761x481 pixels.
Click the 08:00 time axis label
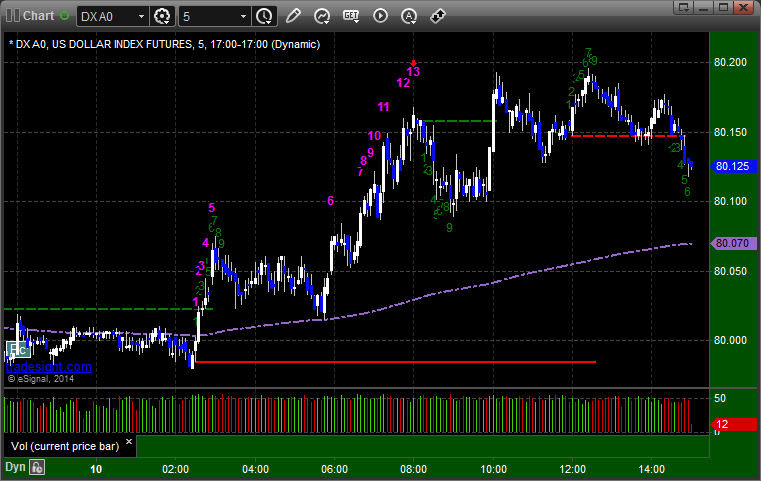(414, 469)
